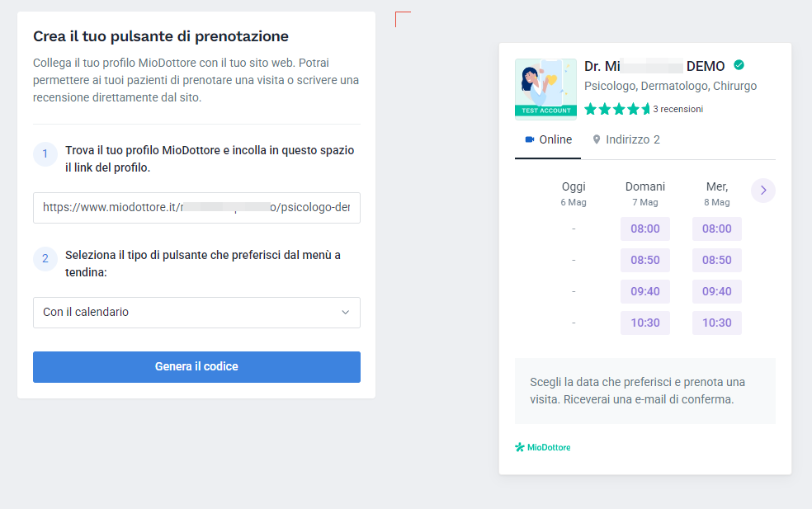The height and width of the screenshot is (509, 812).
Task: Book the 08:00 slot under Domani
Action: [x=645, y=229]
